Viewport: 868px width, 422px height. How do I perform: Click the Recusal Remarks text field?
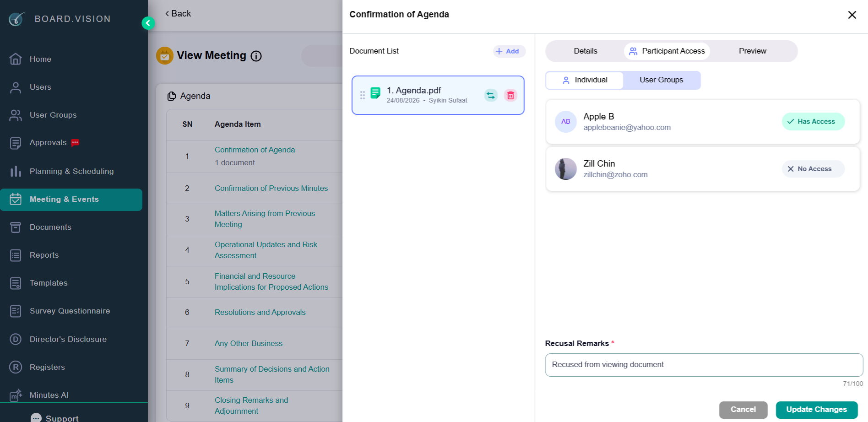(x=704, y=365)
